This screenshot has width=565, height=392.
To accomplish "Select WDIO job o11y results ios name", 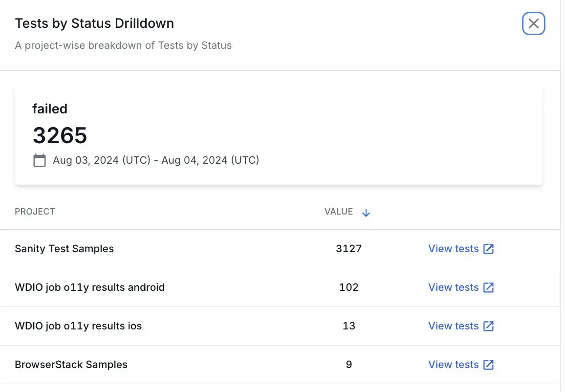I will coord(78,326).
